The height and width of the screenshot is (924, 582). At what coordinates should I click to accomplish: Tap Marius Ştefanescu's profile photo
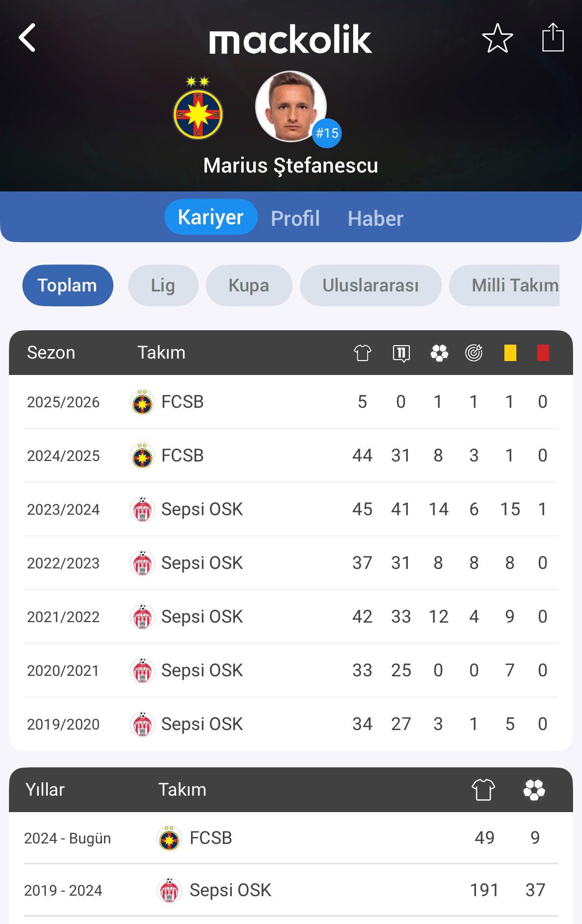291,106
